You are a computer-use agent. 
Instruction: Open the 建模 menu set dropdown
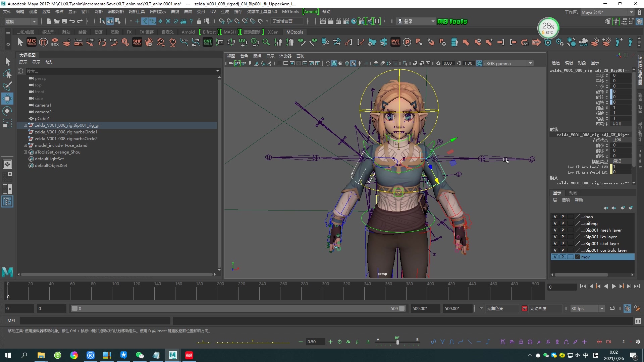pyautogui.click(x=20, y=21)
